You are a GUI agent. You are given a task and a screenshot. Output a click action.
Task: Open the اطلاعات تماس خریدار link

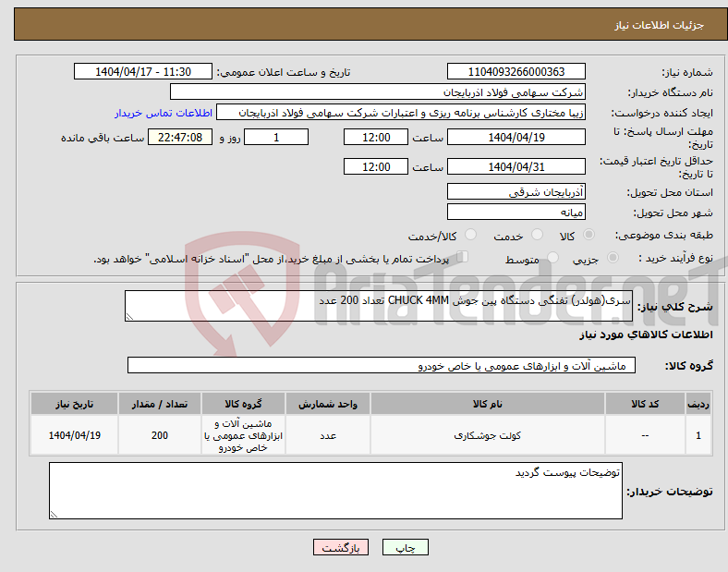pyautogui.click(x=164, y=113)
